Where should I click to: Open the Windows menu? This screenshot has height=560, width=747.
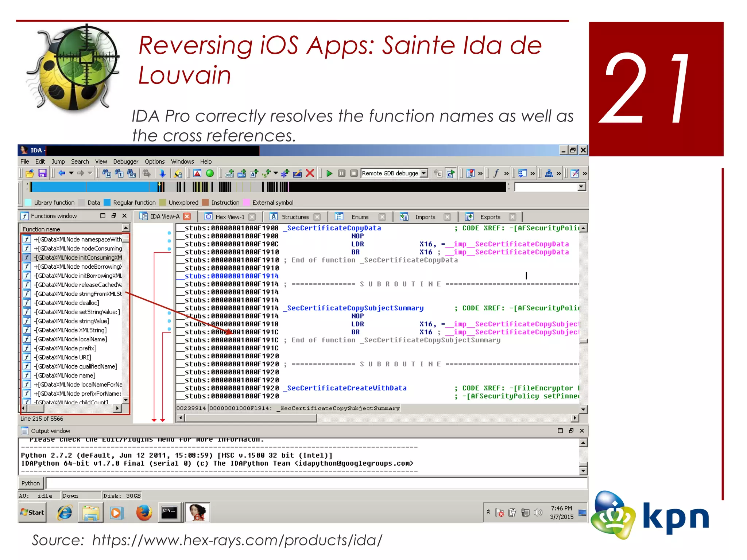182,162
